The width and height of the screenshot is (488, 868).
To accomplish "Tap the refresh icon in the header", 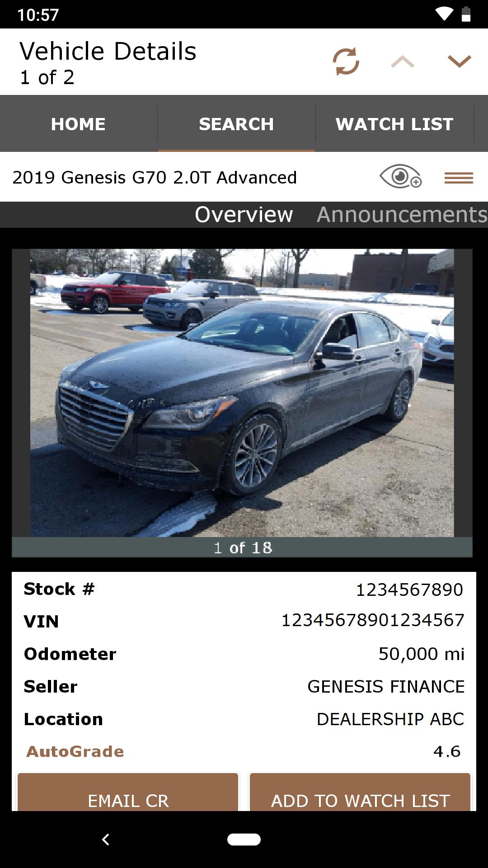I will (x=346, y=61).
